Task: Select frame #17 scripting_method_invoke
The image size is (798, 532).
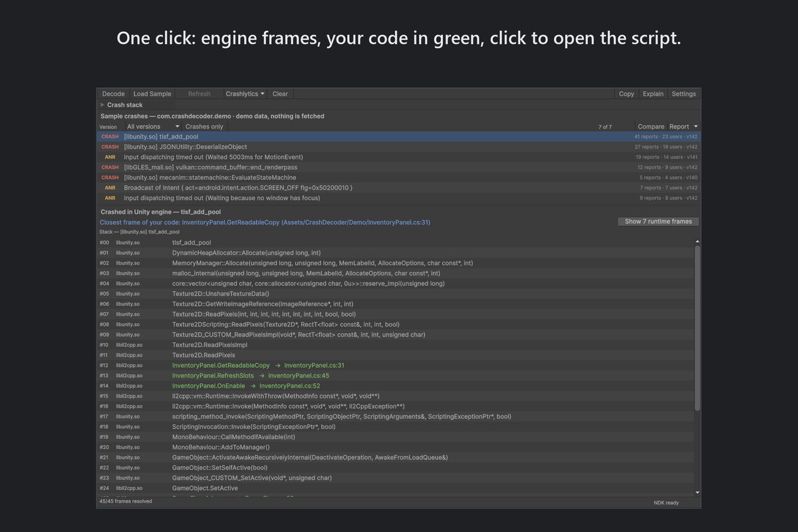Action: 396,416
